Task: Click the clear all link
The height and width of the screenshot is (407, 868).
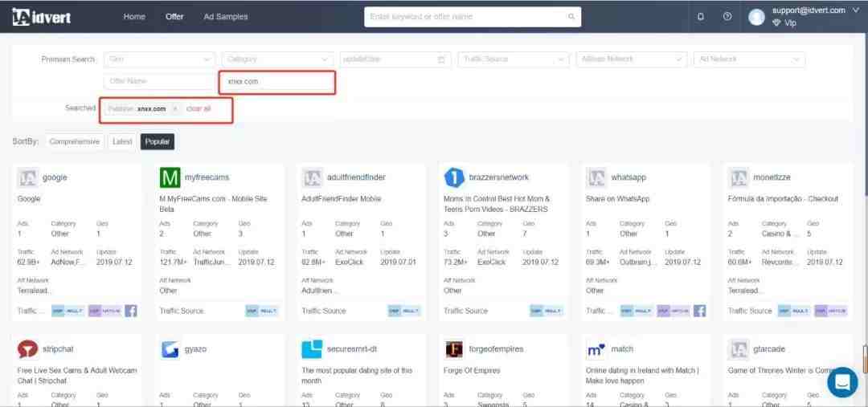Action: pos(199,108)
